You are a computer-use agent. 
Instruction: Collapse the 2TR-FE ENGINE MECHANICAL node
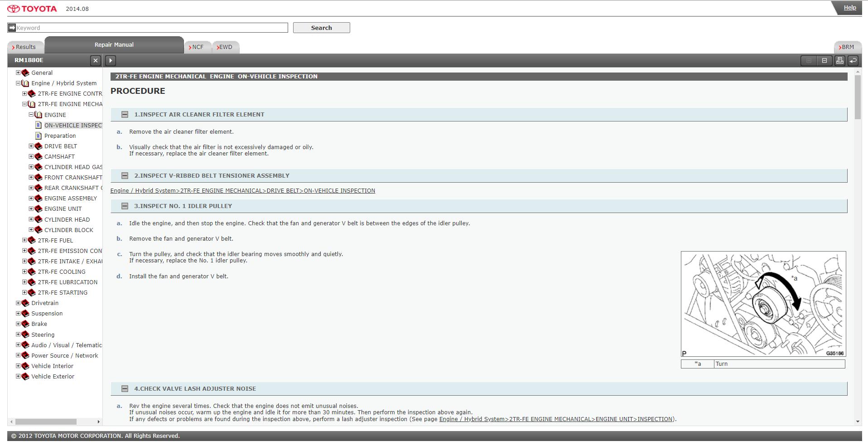click(x=24, y=104)
